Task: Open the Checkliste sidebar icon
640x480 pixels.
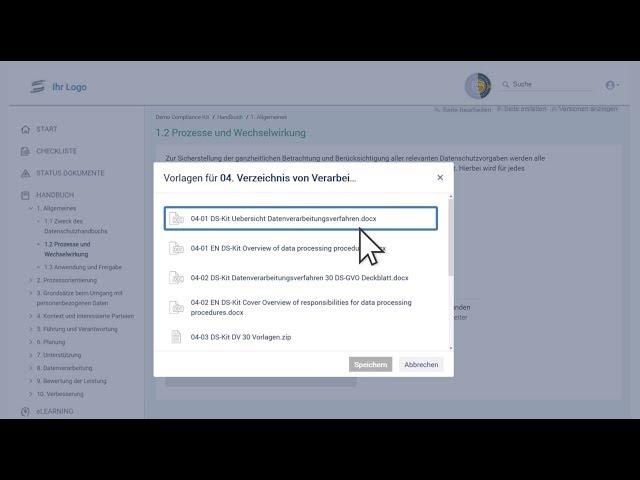Action: (x=27, y=151)
